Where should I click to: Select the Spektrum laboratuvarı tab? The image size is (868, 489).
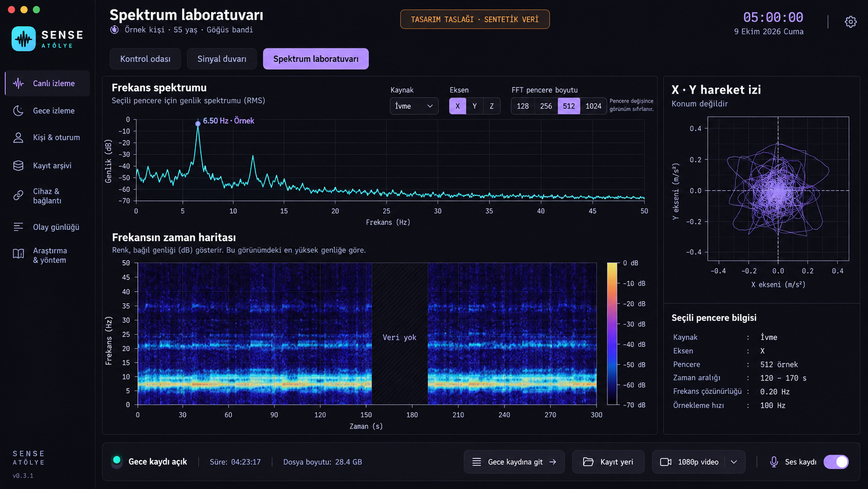coord(316,59)
